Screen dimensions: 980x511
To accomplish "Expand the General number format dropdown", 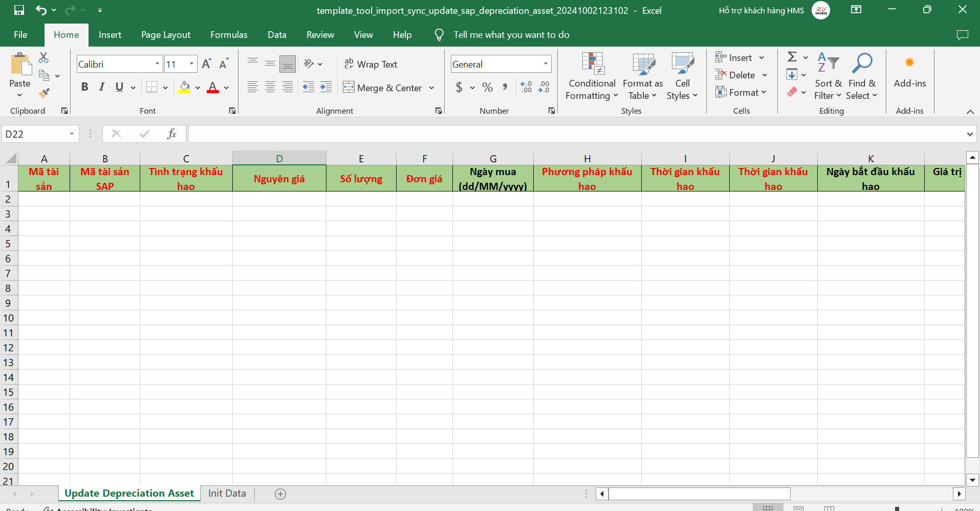I will 546,64.
